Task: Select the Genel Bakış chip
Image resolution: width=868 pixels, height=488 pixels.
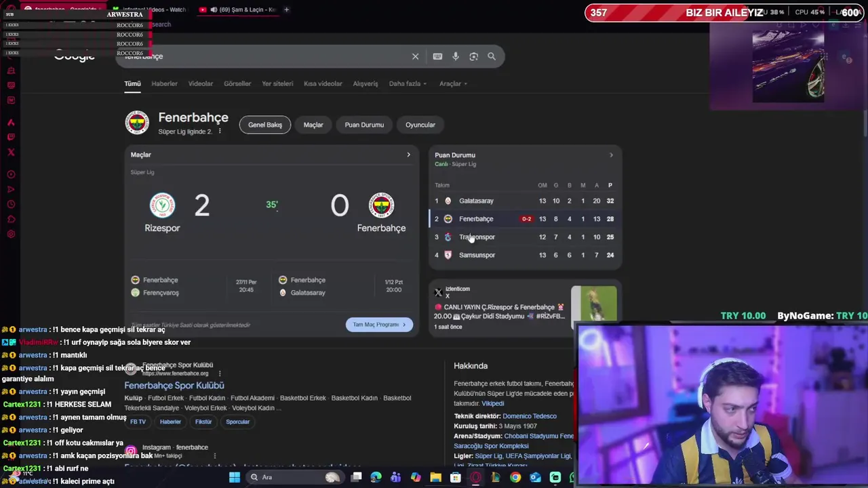Action: (265, 125)
